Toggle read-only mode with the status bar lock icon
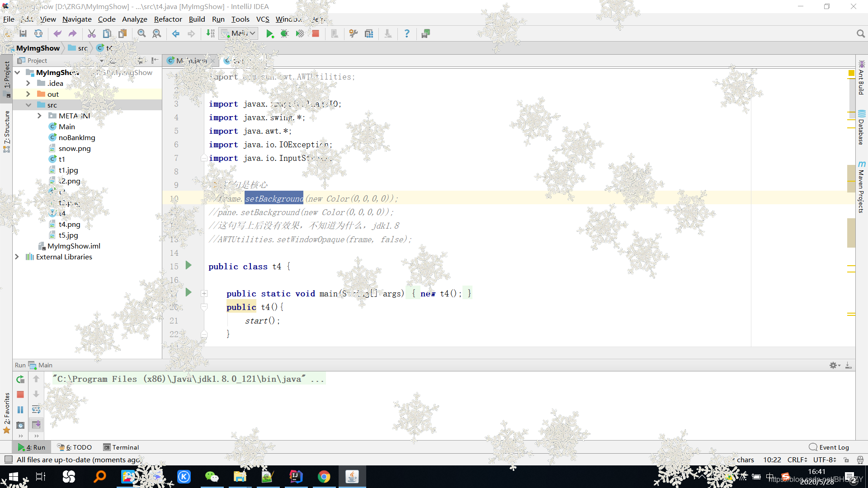 846,460
